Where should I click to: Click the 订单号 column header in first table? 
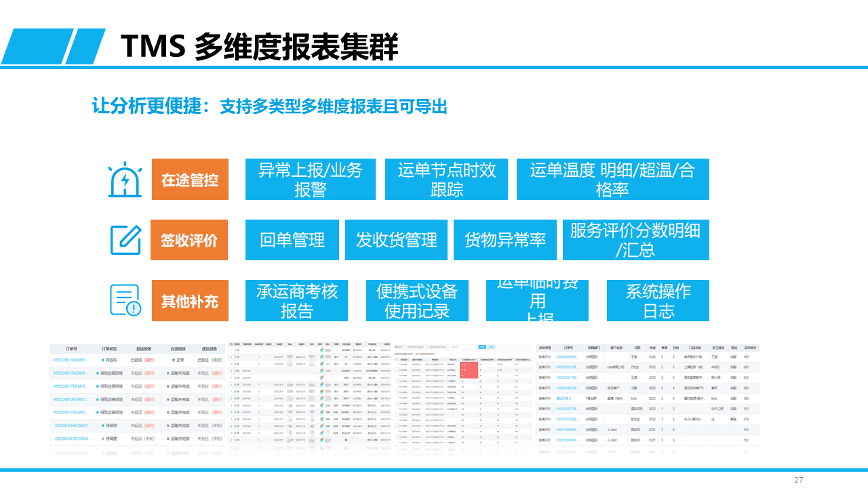point(71,348)
